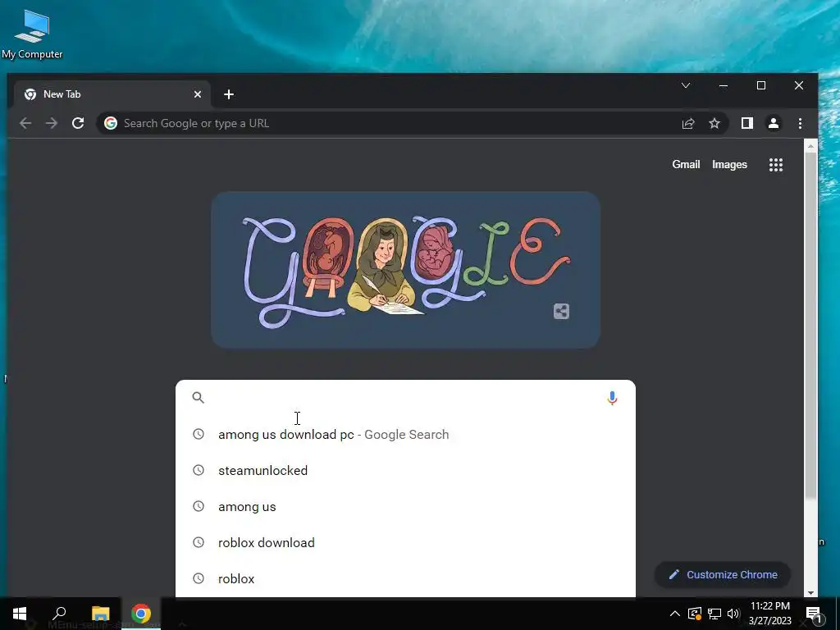Viewport: 840px width, 630px height.
Task: Toggle the side panel
Action: point(747,123)
